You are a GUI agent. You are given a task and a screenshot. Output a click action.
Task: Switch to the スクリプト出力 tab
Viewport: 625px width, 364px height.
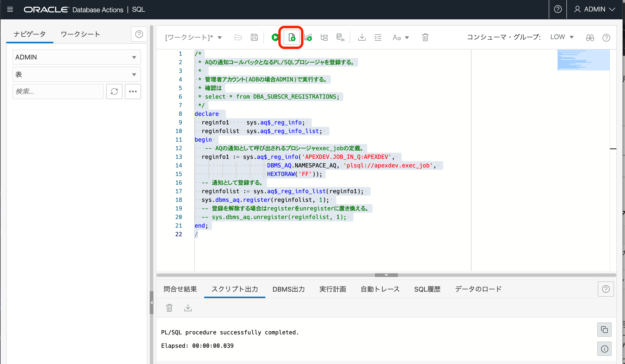click(x=235, y=289)
